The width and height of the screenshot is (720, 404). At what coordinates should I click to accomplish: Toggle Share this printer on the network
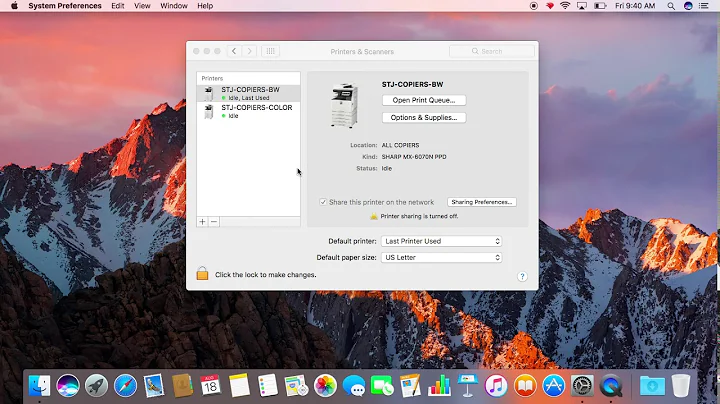[x=323, y=202]
